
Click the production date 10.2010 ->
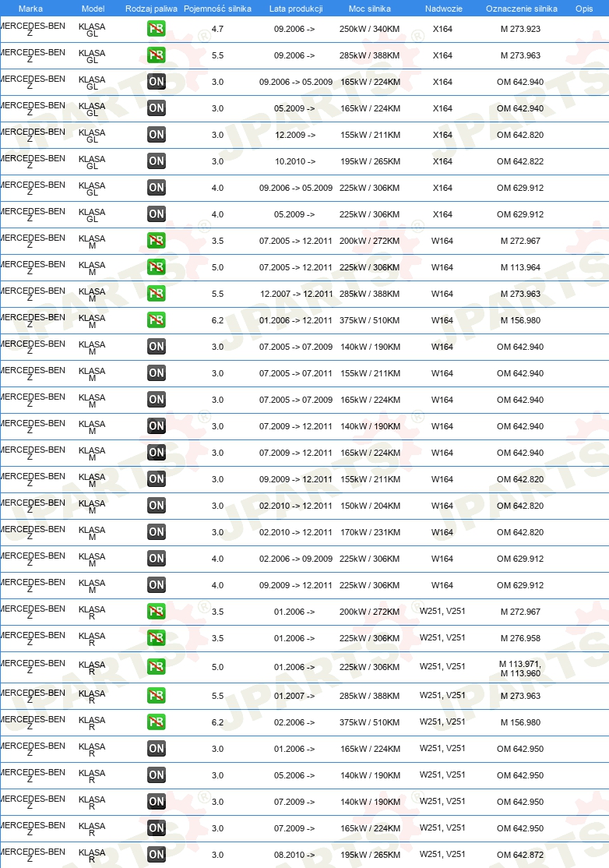coord(295,161)
